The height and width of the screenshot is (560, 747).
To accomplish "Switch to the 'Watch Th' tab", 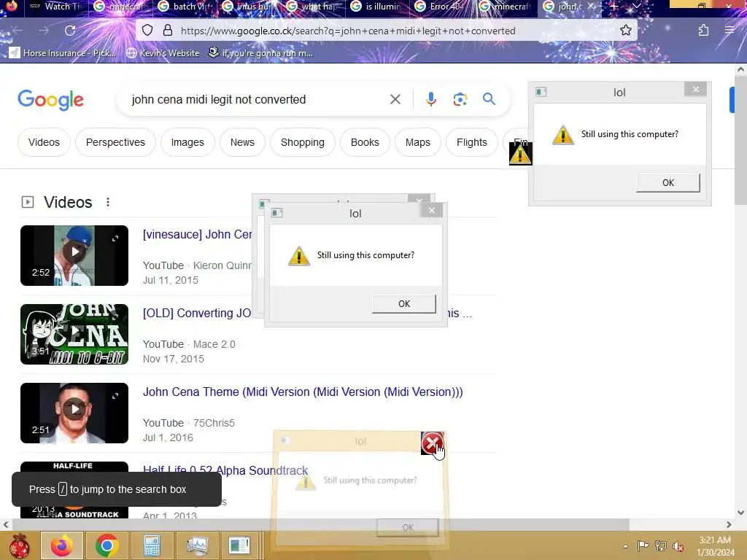I will tap(55, 6).
